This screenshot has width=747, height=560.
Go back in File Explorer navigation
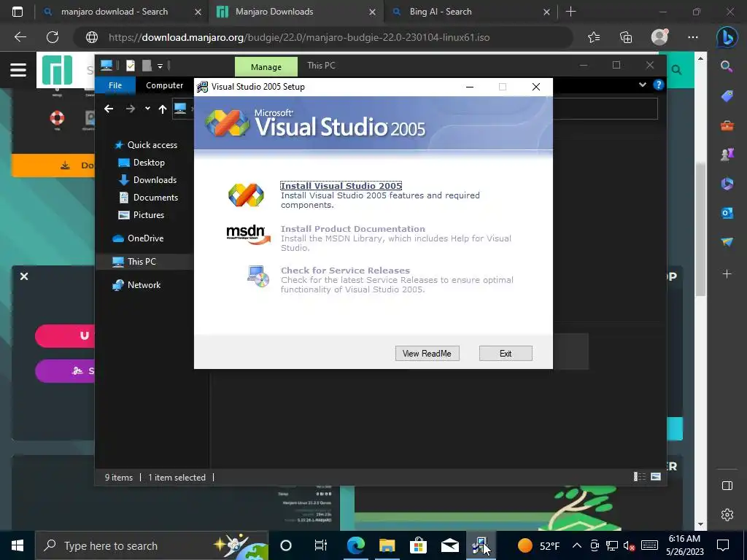pos(109,109)
